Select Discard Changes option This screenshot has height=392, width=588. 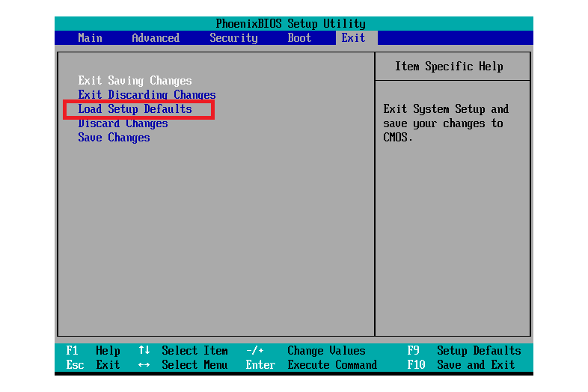123,123
